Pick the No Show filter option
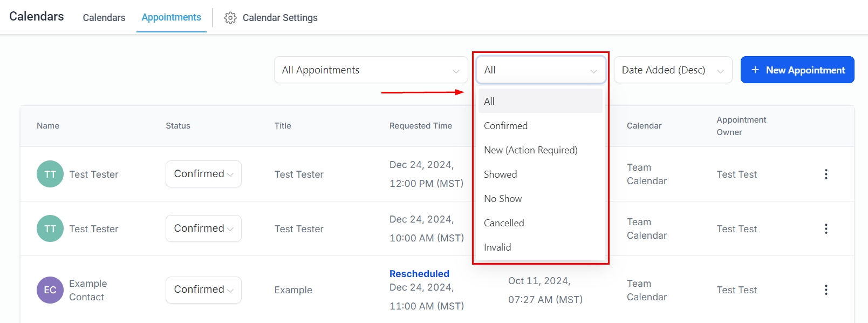868x323 pixels. [503, 199]
